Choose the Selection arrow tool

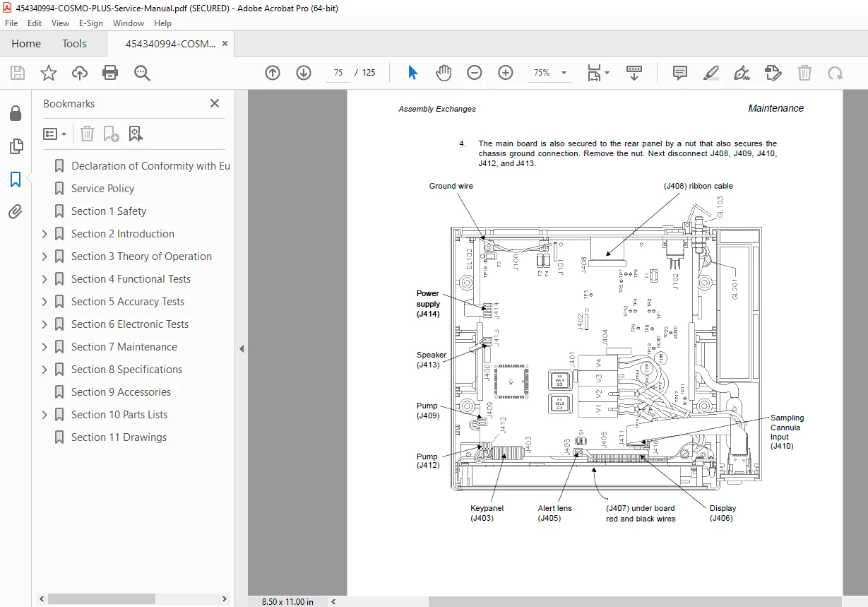413,73
